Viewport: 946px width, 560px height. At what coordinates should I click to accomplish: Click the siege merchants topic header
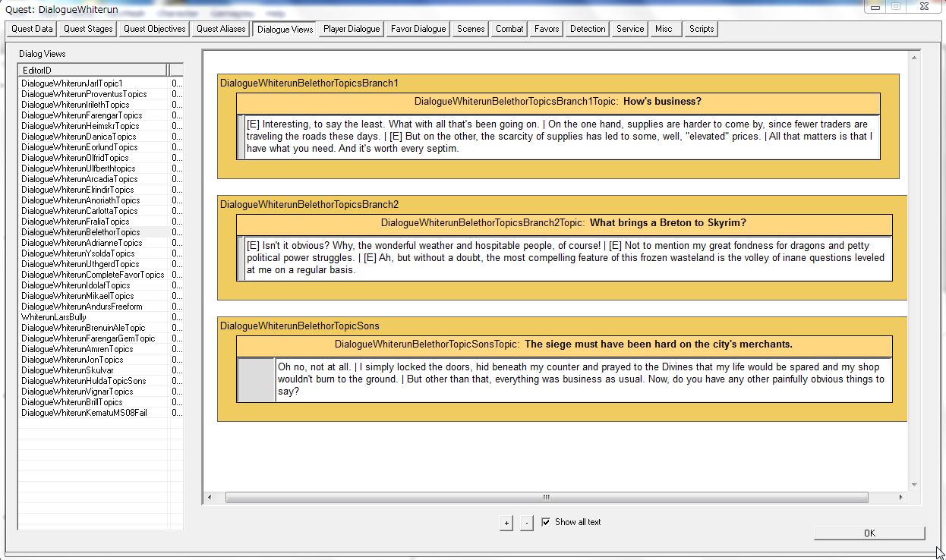point(563,345)
